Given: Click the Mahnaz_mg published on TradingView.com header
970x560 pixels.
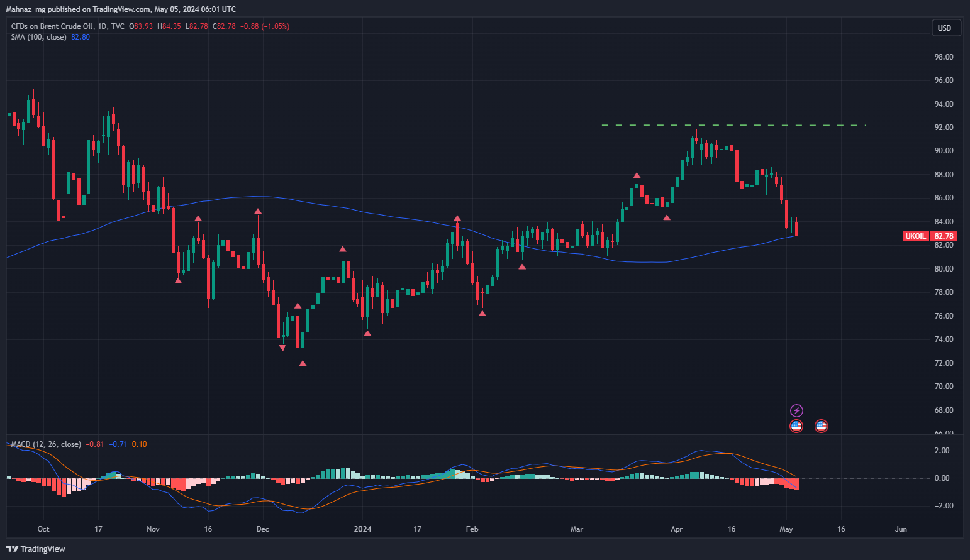Looking at the screenshot, I should click(x=121, y=9).
